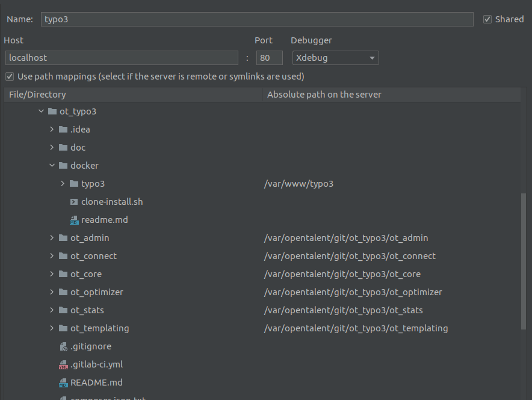Screen dimensions: 532x400
Task: Expand the ot_admin folder
Action: coord(52,237)
